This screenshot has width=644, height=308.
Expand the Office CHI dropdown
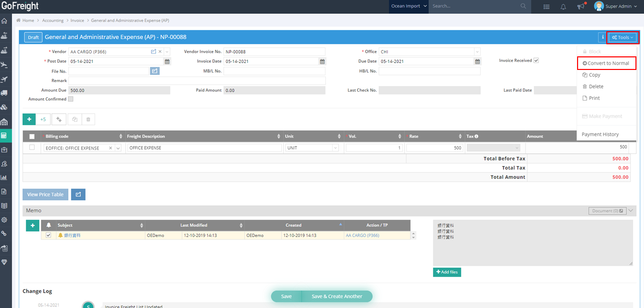coord(476,52)
